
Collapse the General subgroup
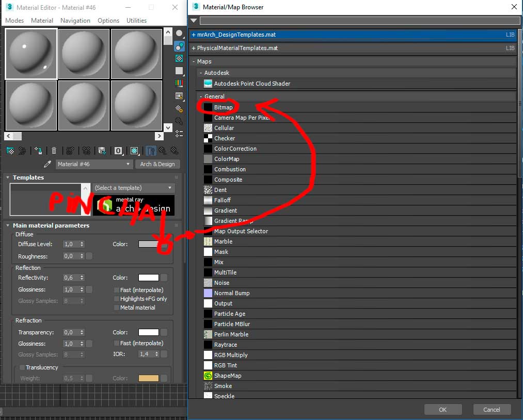click(201, 96)
